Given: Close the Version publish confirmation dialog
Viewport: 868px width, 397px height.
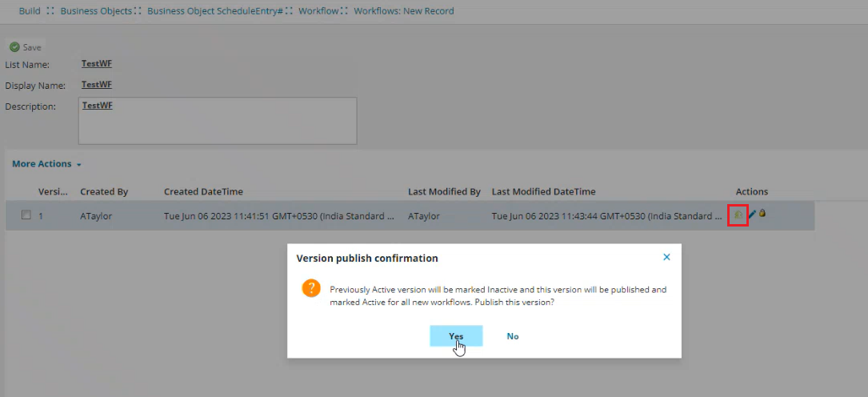Looking at the screenshot, I should click(x=666, y=257).
